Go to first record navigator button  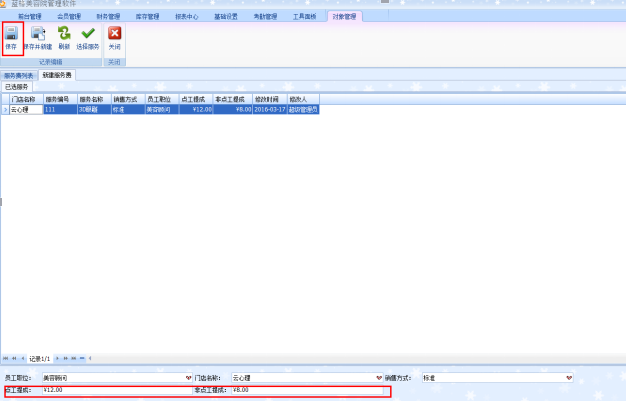pos(6,358)
